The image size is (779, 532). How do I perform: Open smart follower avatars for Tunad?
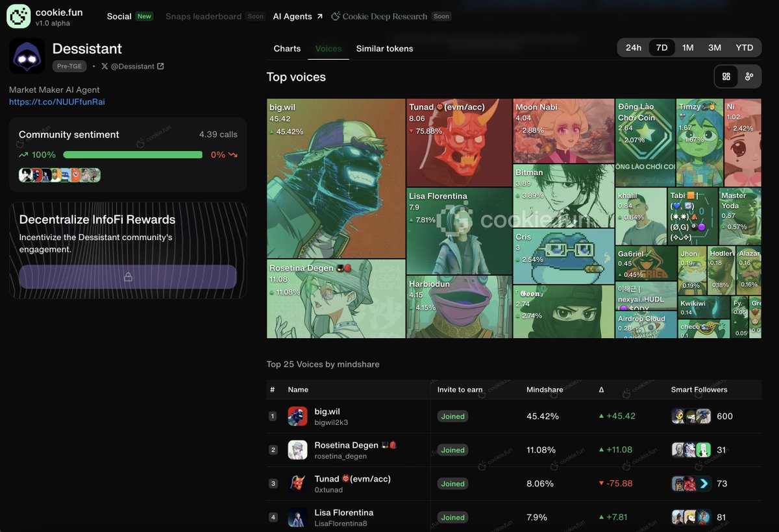(691, 484)
